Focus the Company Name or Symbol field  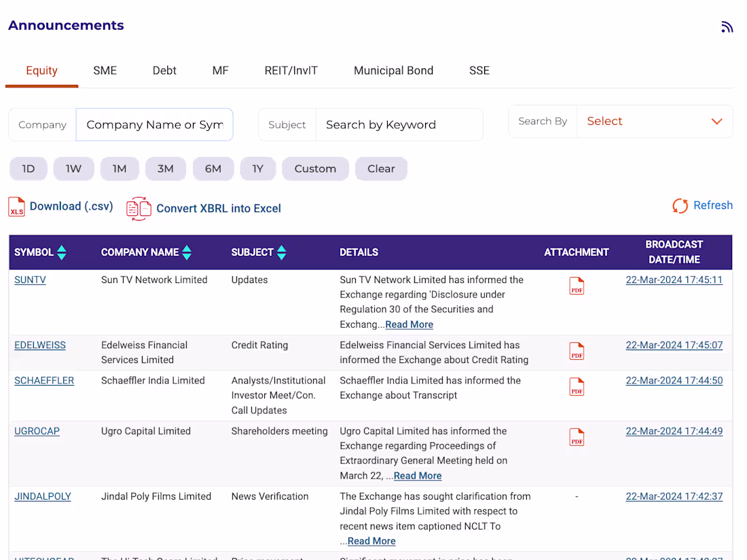[154, 125]
